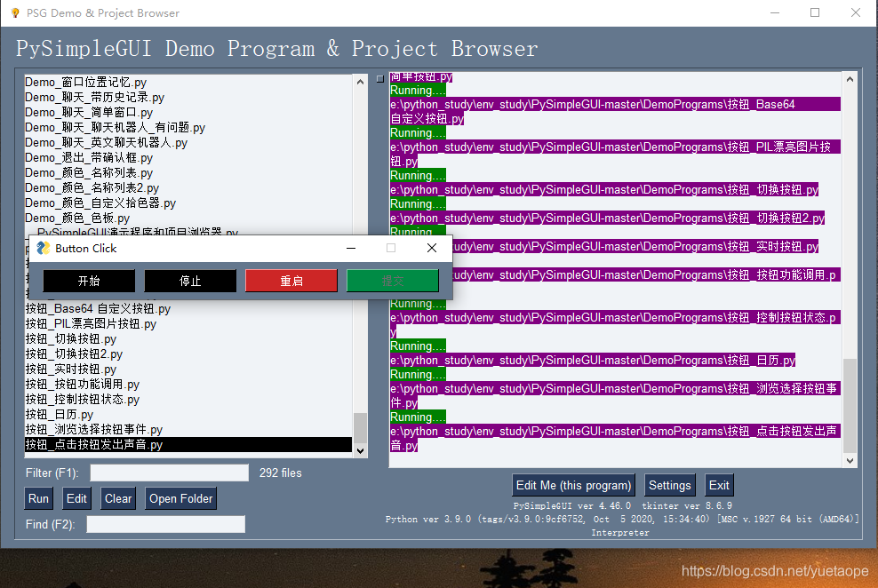Screen dimensions: 878x588
Task: Click the Clear button
Action: [118, 498]
